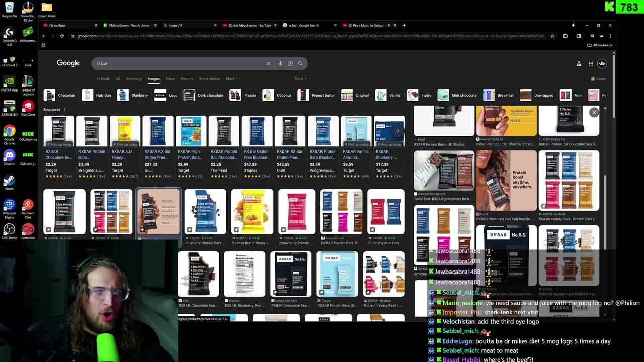
Task: Expand the More search filters dropdown
Action: [x=232, y=79]
